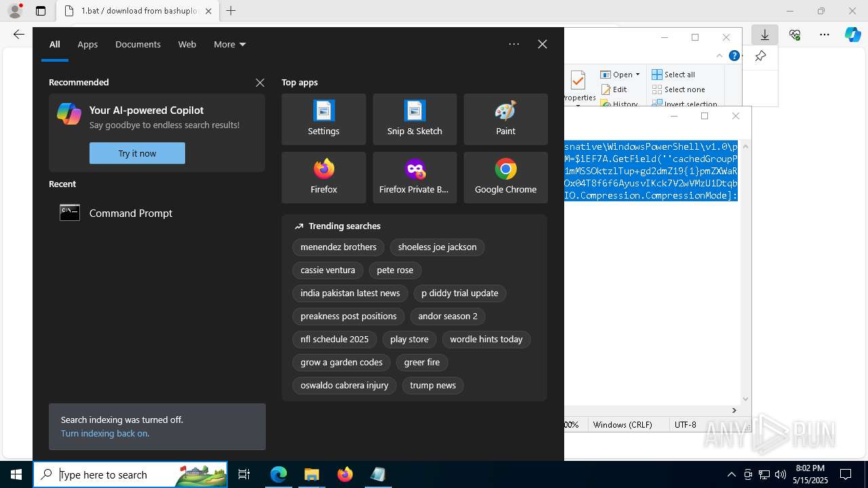This screenshot has width=868, height=488.
Task: Search p diddy trial update
Action: click(x=460, y=293)
